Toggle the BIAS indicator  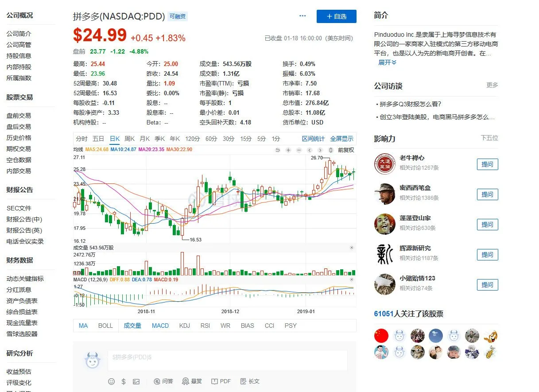pyautogui.click(x=248, y=326)
